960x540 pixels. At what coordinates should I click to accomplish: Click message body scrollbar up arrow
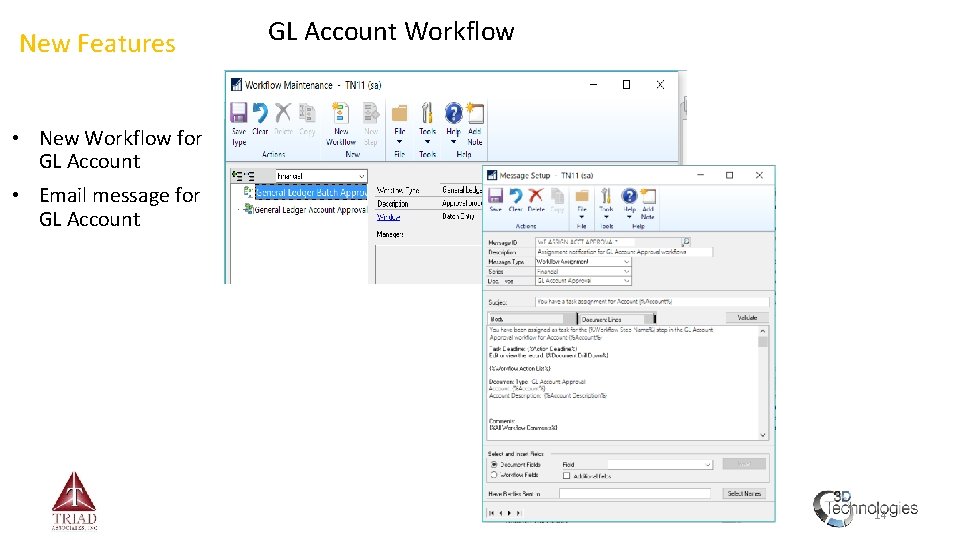click(x=763, y=331)
